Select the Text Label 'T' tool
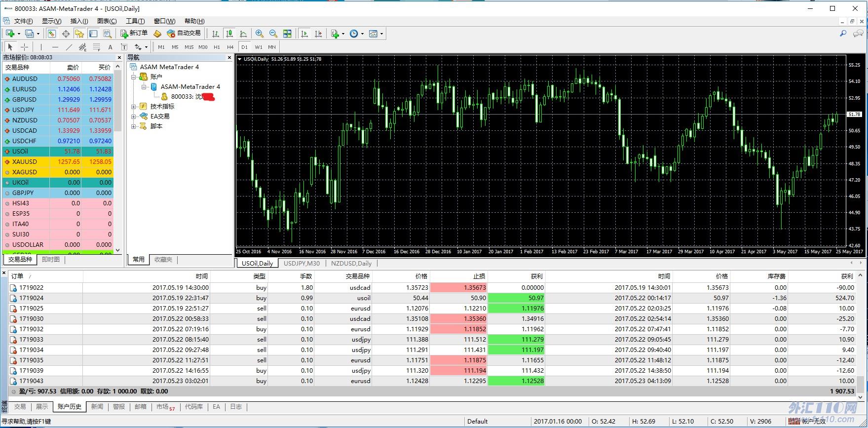This screenshot has height=428, width=868. point(124,47)
